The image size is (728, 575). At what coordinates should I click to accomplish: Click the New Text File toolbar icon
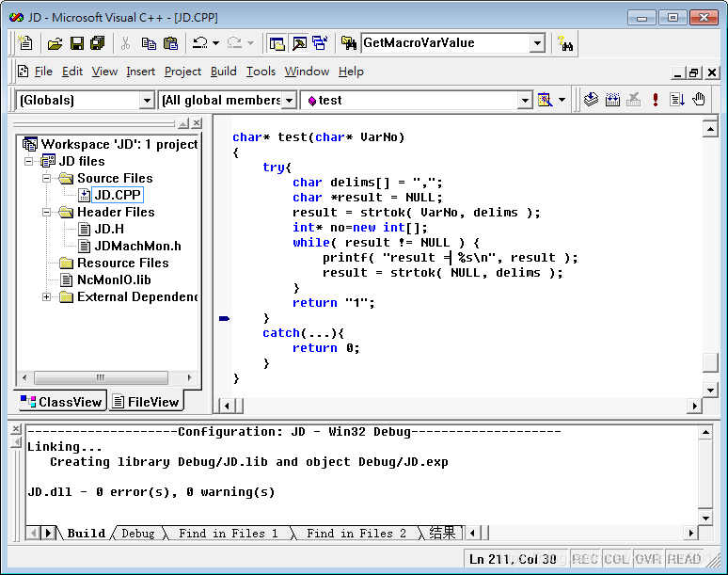25,42
